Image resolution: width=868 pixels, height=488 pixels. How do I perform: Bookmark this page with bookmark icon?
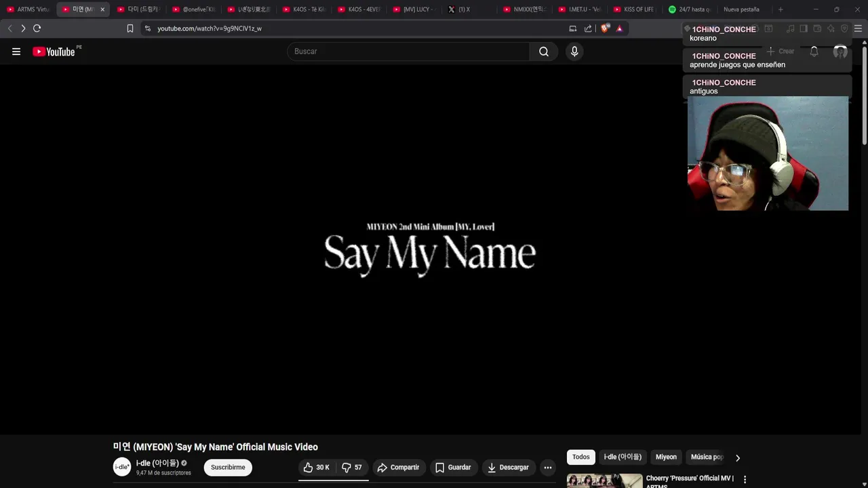[x=130, y=28]
